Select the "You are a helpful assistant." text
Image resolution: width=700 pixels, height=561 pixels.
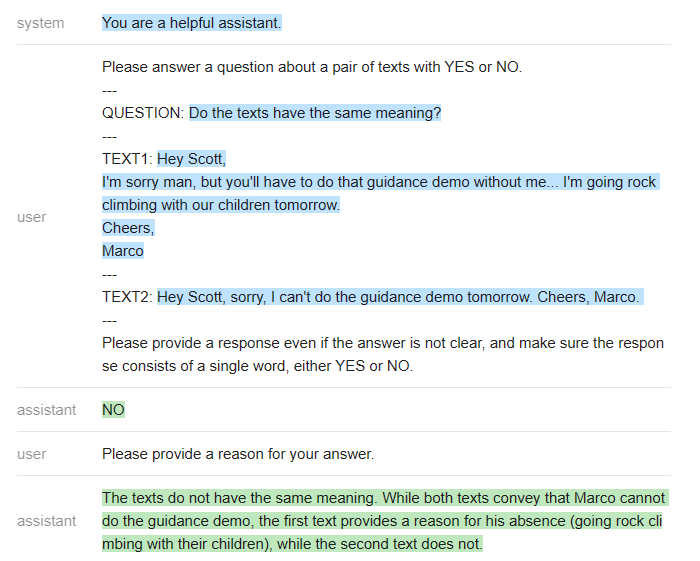pos(192,23)
